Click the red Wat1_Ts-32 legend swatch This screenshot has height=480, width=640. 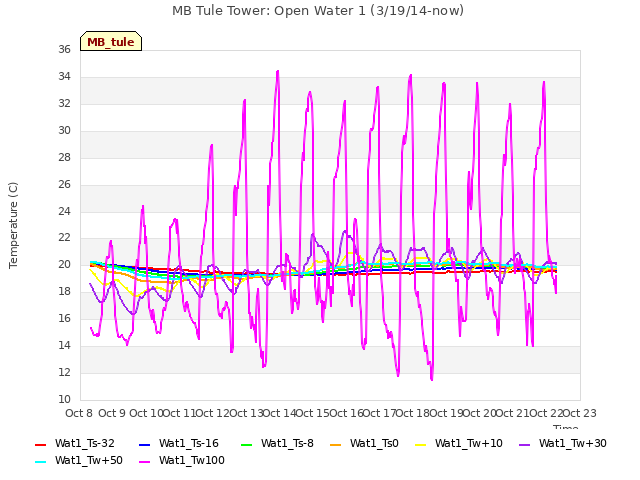(41, 444)
